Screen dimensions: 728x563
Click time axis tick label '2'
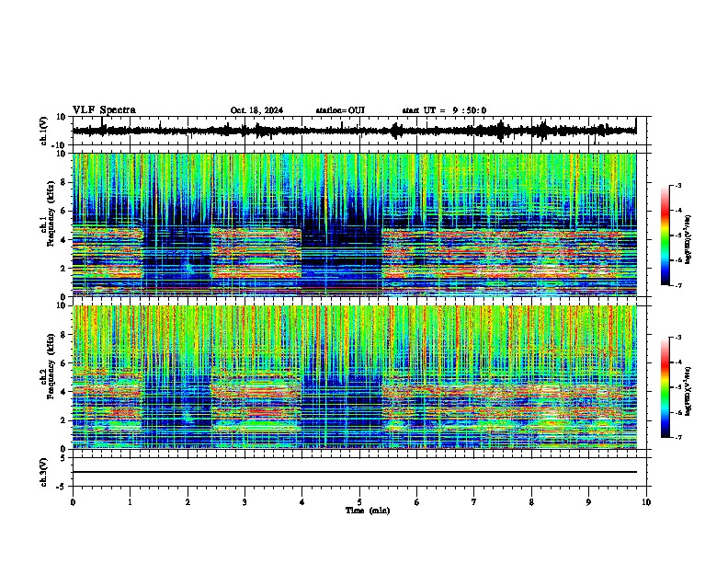[x=188, y=502]
